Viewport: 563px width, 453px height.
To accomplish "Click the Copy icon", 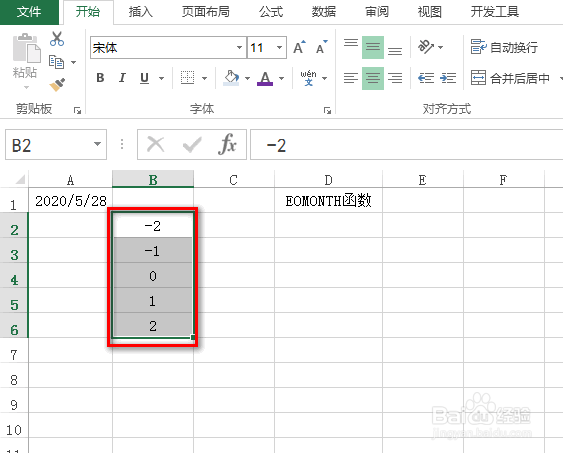I will 56,62.
